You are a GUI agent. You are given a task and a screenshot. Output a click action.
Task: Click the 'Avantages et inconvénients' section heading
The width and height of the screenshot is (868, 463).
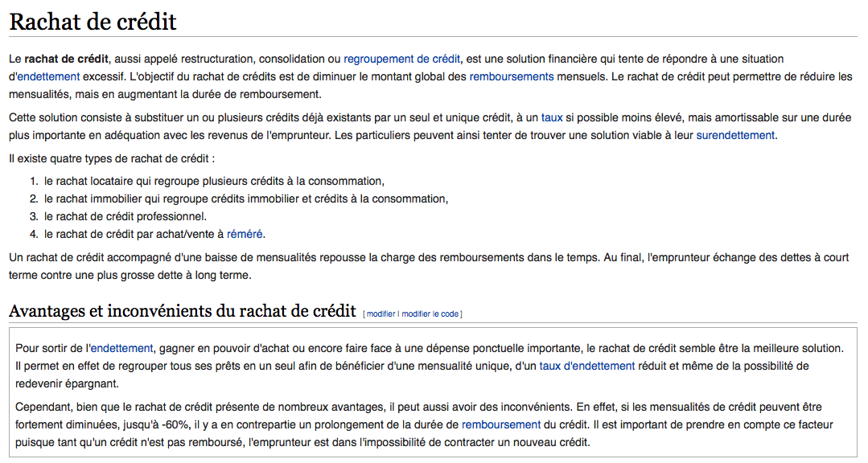click(182, 311)
